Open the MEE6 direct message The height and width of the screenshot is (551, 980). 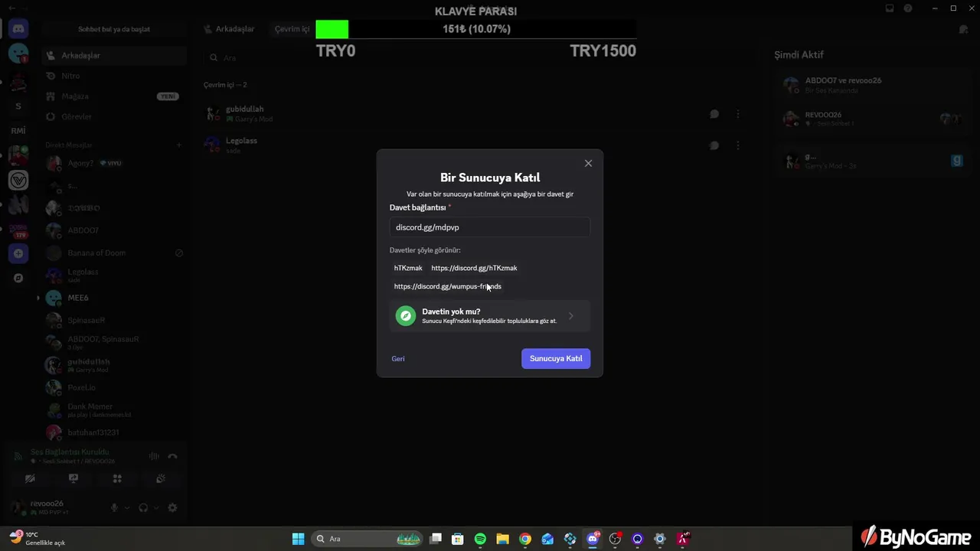114,298
